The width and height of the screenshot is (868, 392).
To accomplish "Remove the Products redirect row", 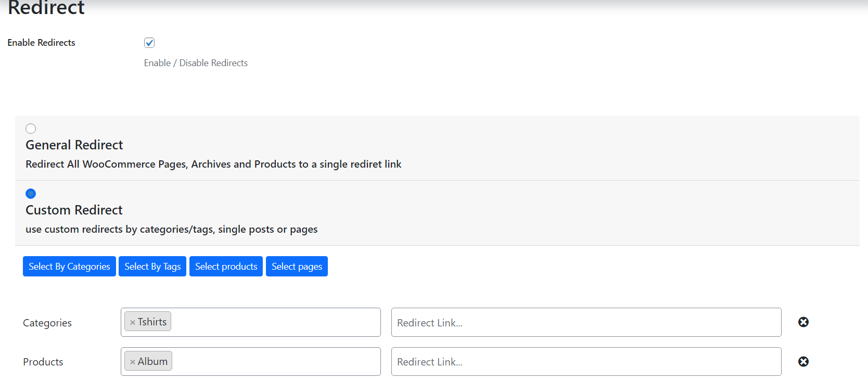I will pyautogui.click(x=803, y=361).
